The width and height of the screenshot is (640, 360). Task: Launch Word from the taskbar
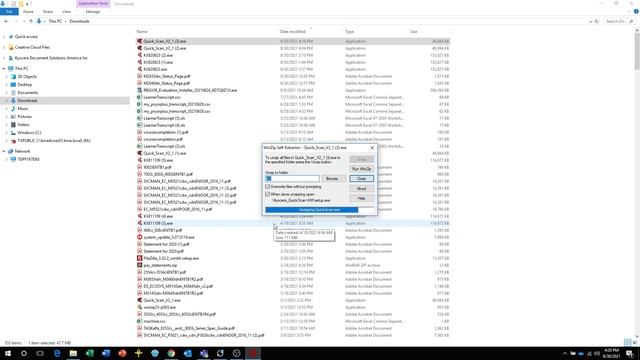(x=106, y=353)
